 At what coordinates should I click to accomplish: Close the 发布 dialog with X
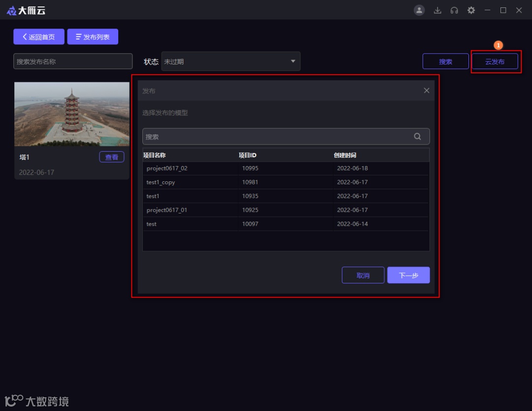pyautogui.click(x=427, y=90)
